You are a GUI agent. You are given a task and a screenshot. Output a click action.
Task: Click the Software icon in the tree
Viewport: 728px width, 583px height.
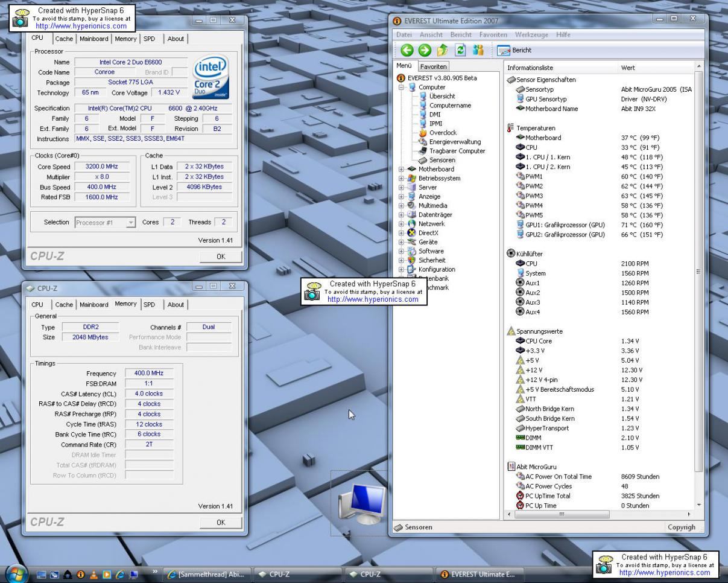tap(412, 251)
